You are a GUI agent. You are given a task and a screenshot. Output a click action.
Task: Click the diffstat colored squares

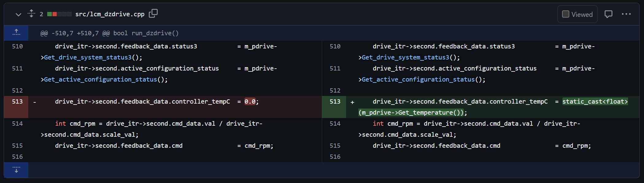(59, 14)
